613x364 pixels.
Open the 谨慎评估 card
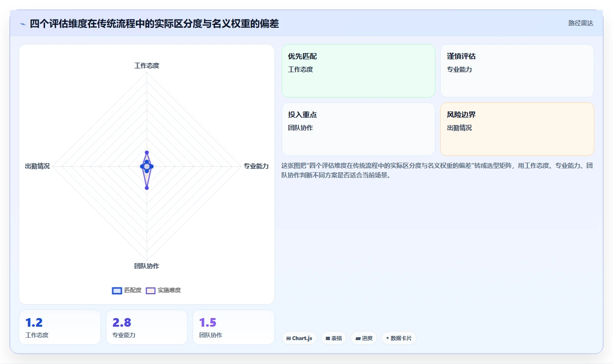pyautogui.click(x=517, y=71)
